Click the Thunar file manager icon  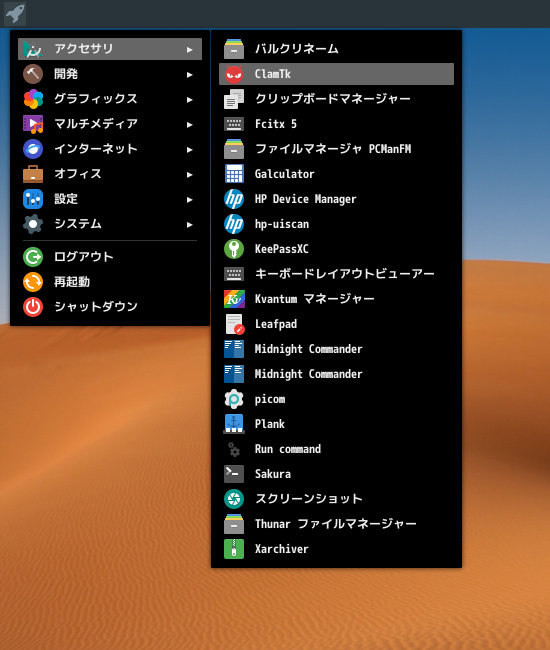point(234,524)
